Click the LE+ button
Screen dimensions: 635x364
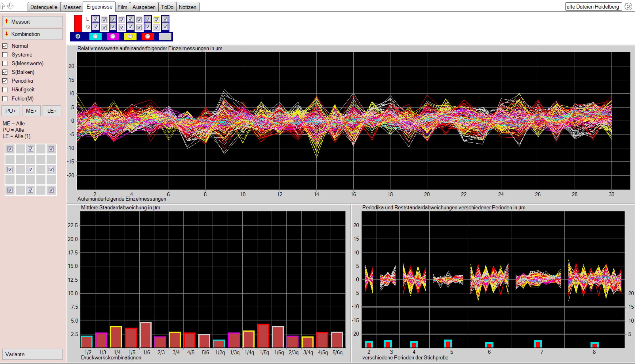point(52,111)
